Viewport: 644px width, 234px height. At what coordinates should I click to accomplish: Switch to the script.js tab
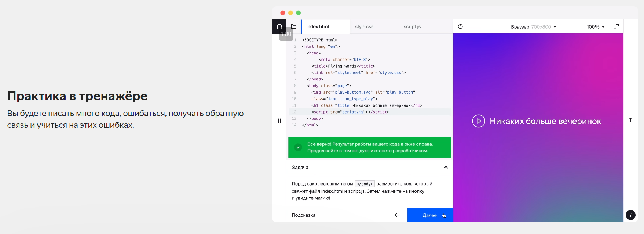pos(425,27)
